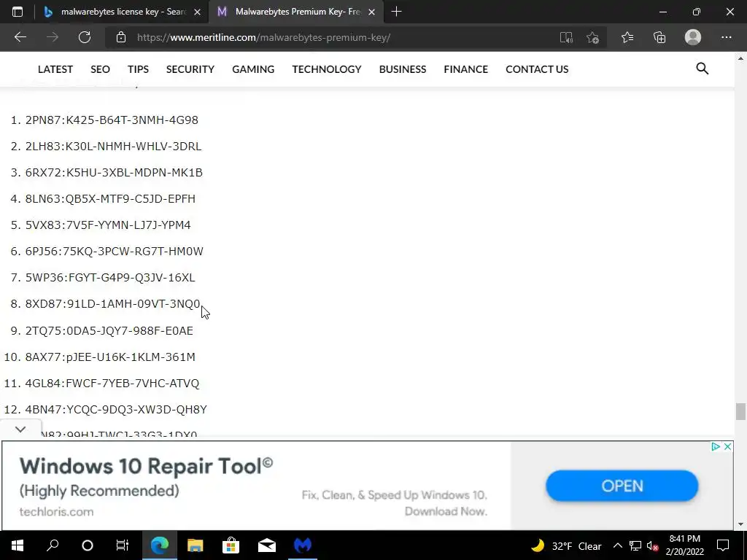
Task: Click the address bar URL
Action: [x=263, y=37]
